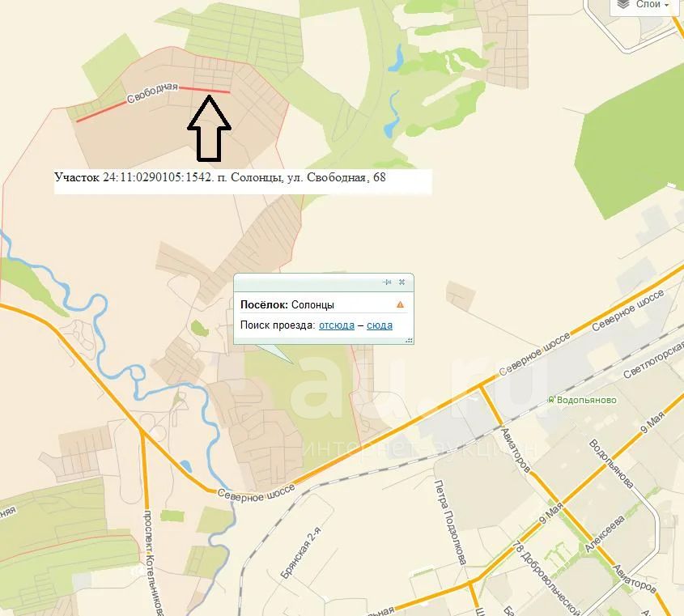The width and height of the screenshot is (684, 616).
Task: Click the проспект Котельникова road label
Action: 154,563
